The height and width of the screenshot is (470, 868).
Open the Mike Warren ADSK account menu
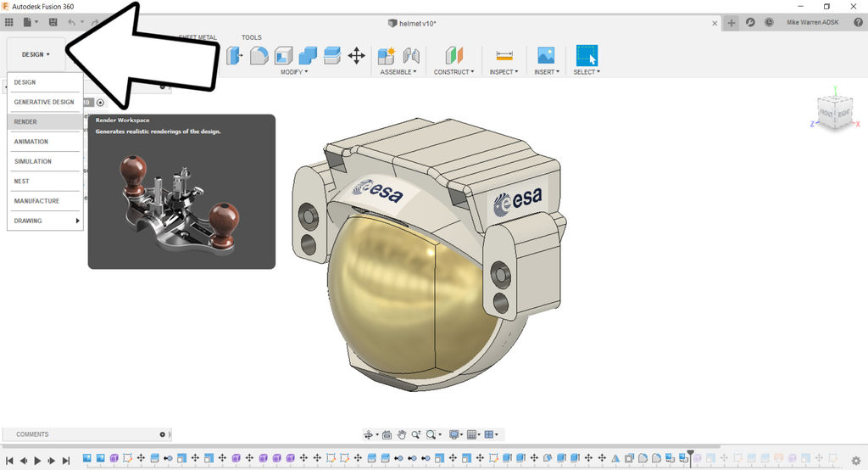pos(813,22)
